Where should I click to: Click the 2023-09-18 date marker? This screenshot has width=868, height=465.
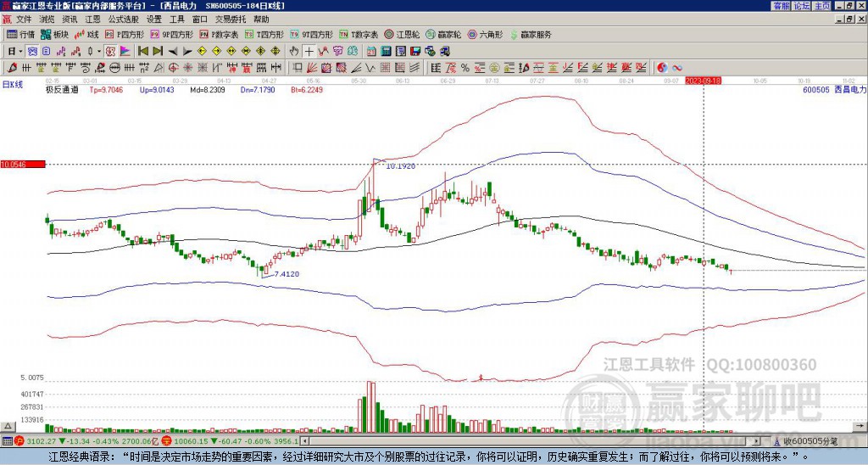coord(703,81)
